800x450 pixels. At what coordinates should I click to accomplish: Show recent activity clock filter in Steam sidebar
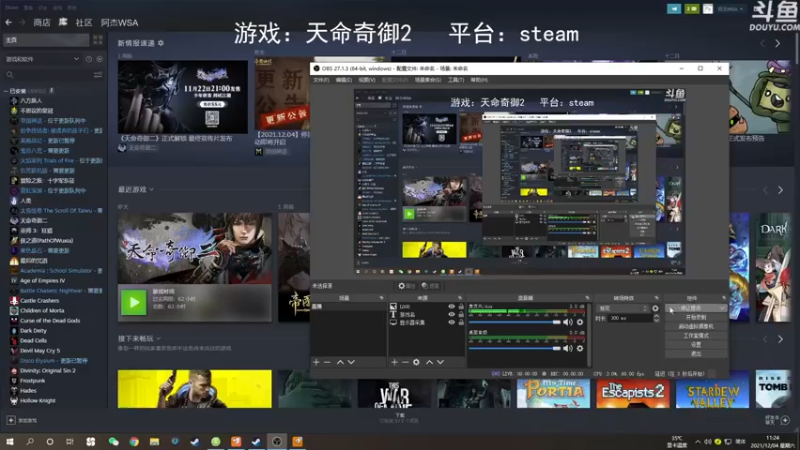pos(89,59)
